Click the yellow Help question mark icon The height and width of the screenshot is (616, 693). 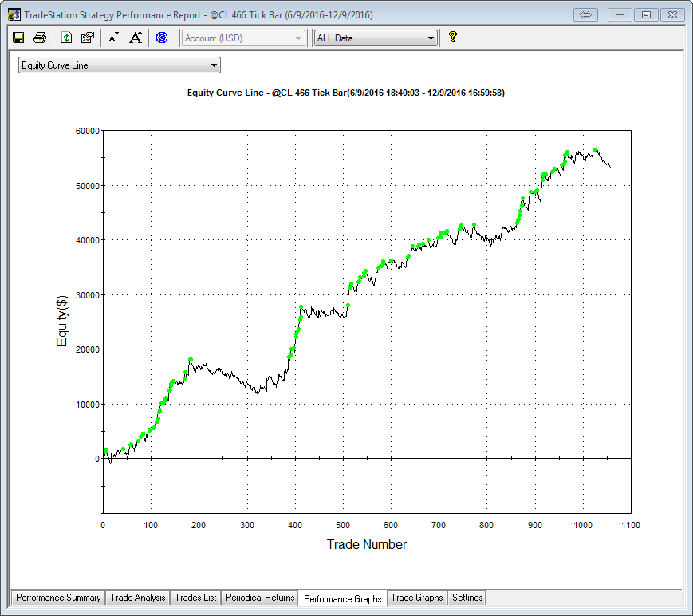point(453,37)
